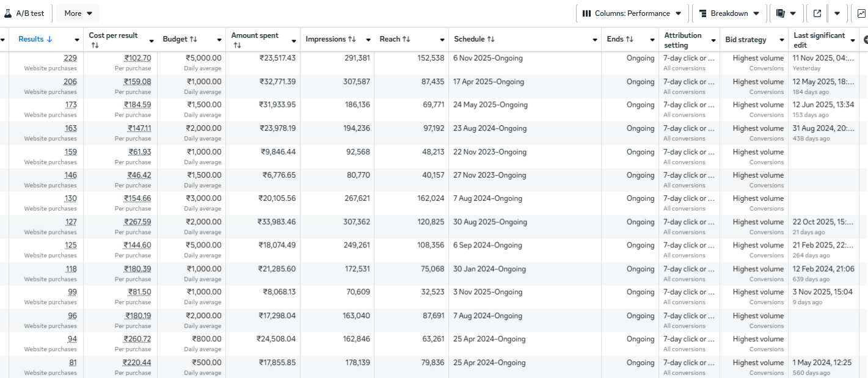Click sort arrows next to Ends
Screen dimensions: 868x378
pyautogui.click(x=630, y=40)
